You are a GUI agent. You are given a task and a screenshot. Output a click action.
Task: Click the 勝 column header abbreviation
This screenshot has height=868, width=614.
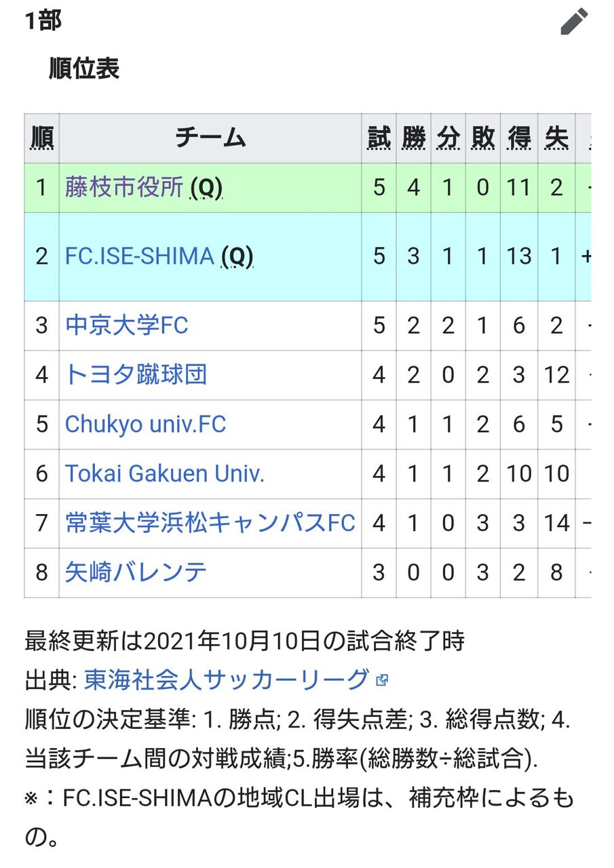pyautogui.click(x=413, y=138)
